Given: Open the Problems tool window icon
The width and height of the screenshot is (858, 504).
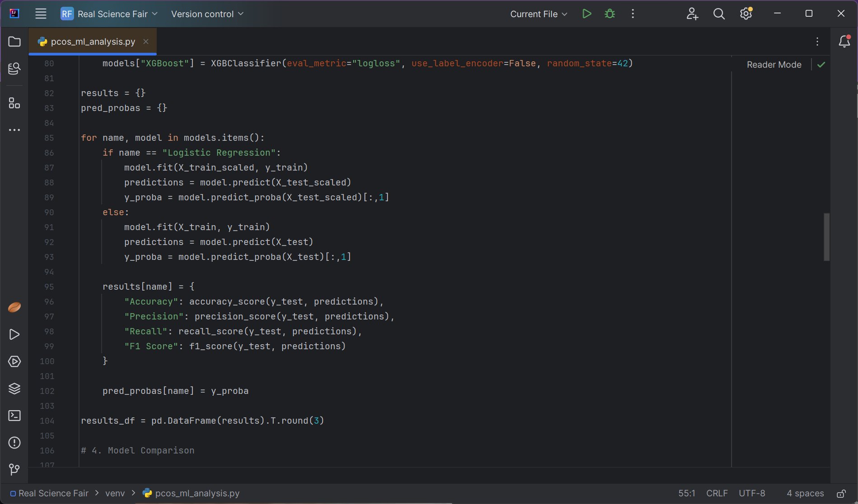Looking at the screenshot, I should (14, 443).
